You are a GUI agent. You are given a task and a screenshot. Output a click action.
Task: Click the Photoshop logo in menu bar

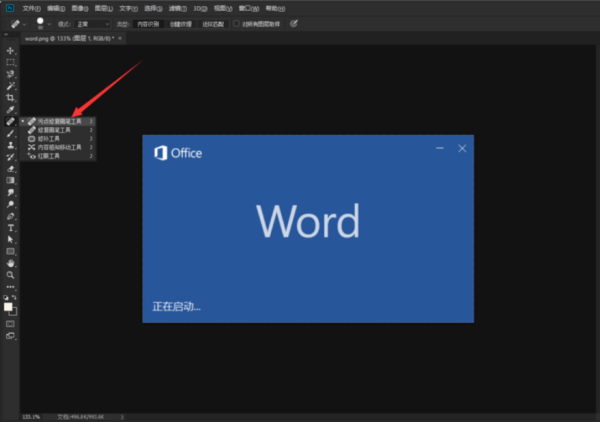pyautogui.click(x=10, y=8)
